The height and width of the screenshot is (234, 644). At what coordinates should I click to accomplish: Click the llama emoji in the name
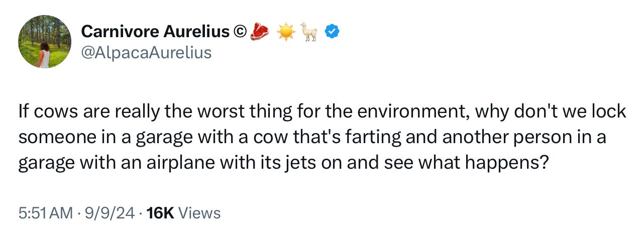point(310,32)
